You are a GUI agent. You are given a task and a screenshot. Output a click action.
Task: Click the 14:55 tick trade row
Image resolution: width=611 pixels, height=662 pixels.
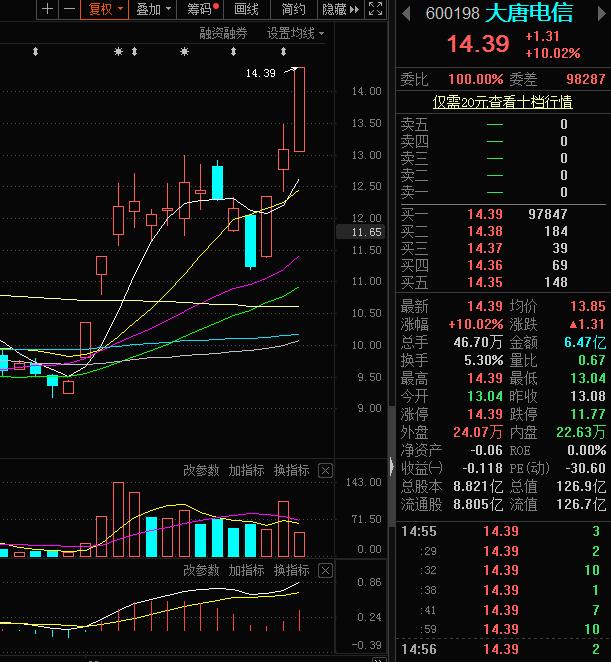503,532
